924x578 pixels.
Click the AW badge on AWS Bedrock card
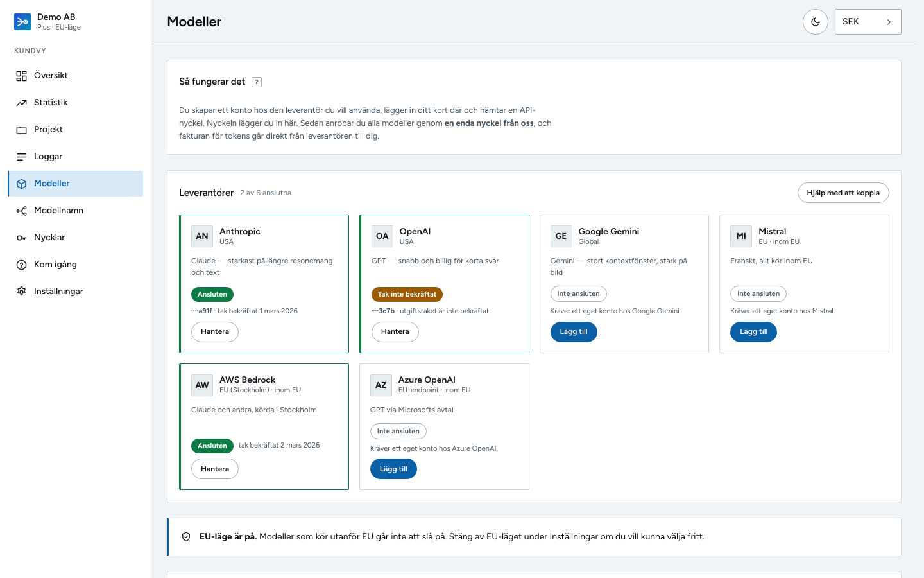202,385
